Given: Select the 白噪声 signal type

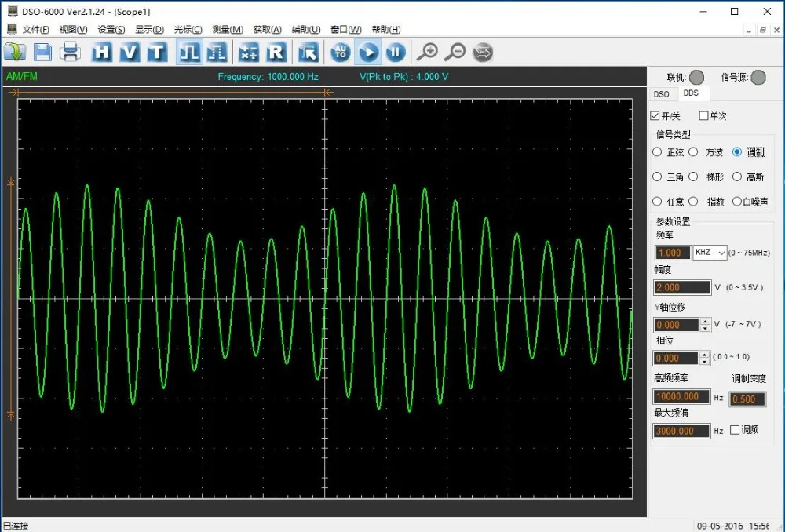Looking at the screenshot, I should point(737,201).
